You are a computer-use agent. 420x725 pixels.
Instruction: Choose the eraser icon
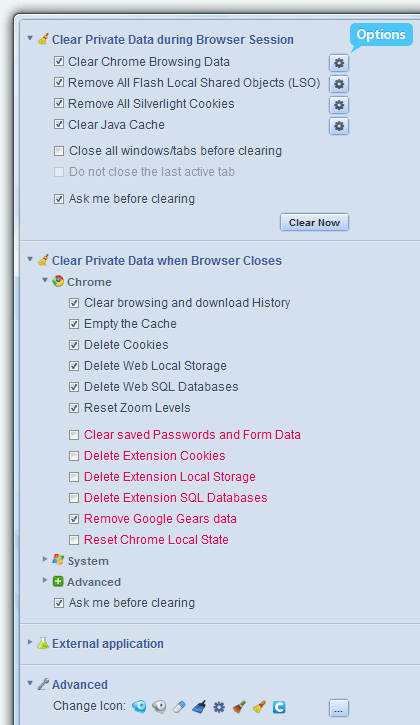(x=179, y=707)
